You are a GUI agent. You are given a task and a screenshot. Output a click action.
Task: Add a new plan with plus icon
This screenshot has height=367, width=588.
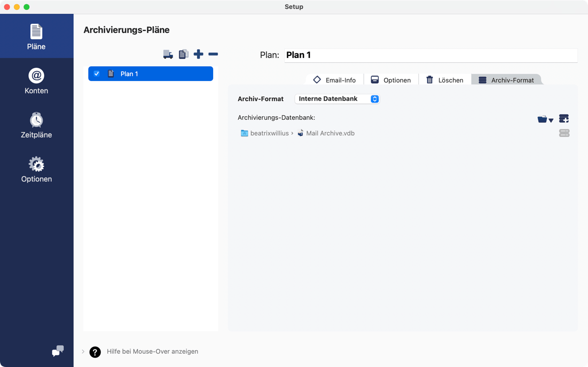(198, 54)
